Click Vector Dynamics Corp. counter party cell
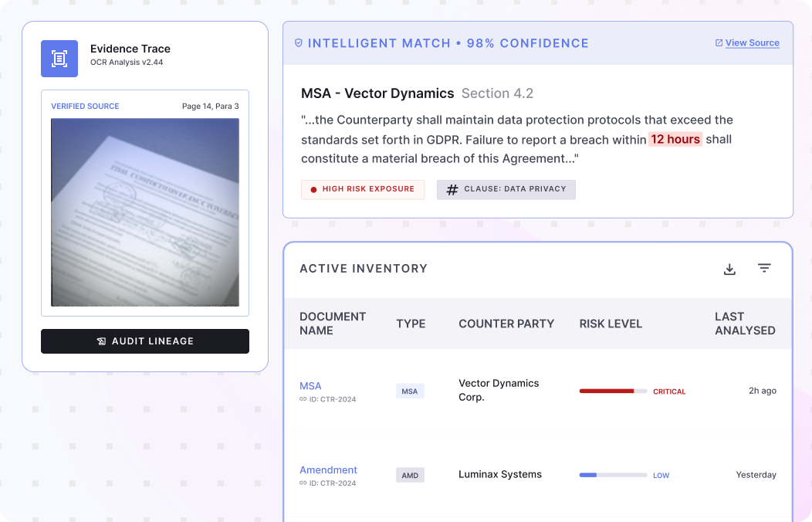812x522 pixels. 499,390
